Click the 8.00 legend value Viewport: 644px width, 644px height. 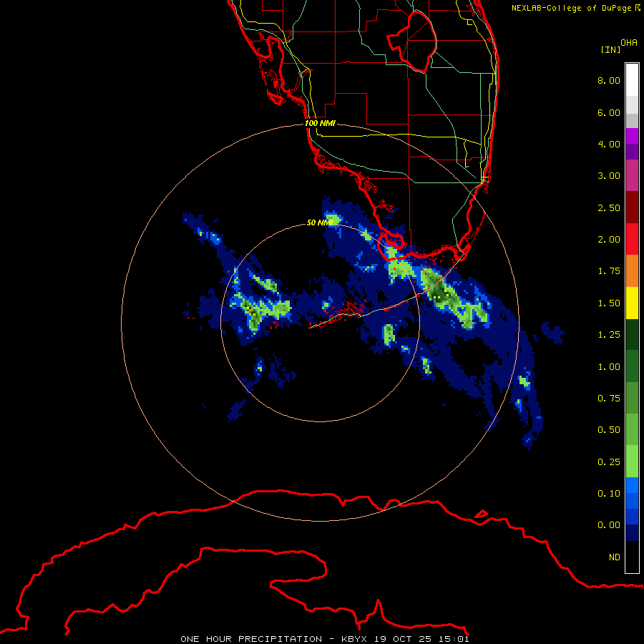(x=609, y=80)
